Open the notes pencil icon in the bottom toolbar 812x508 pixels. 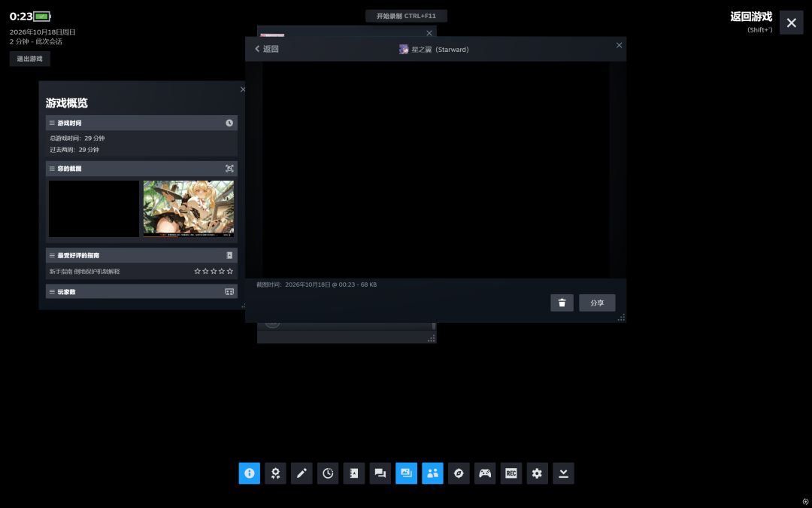click(x=301, y=473)
